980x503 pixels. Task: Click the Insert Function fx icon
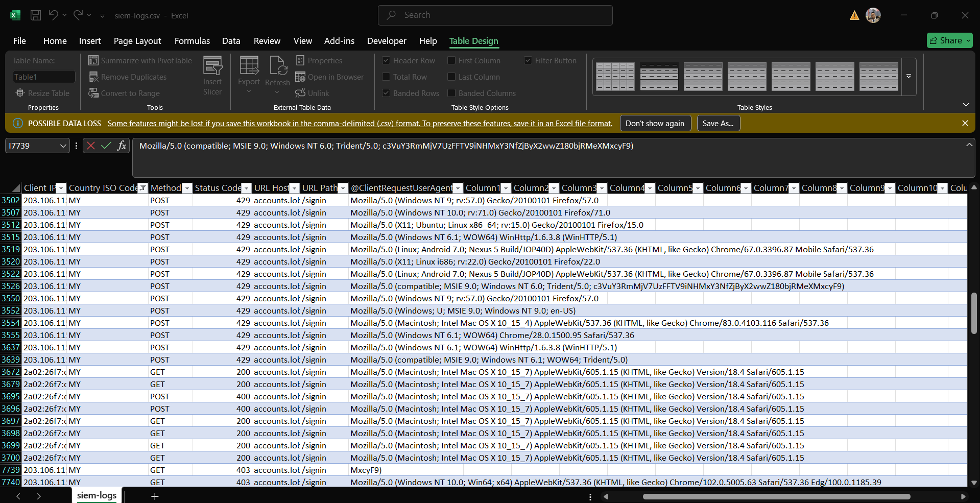pos(122,146)
